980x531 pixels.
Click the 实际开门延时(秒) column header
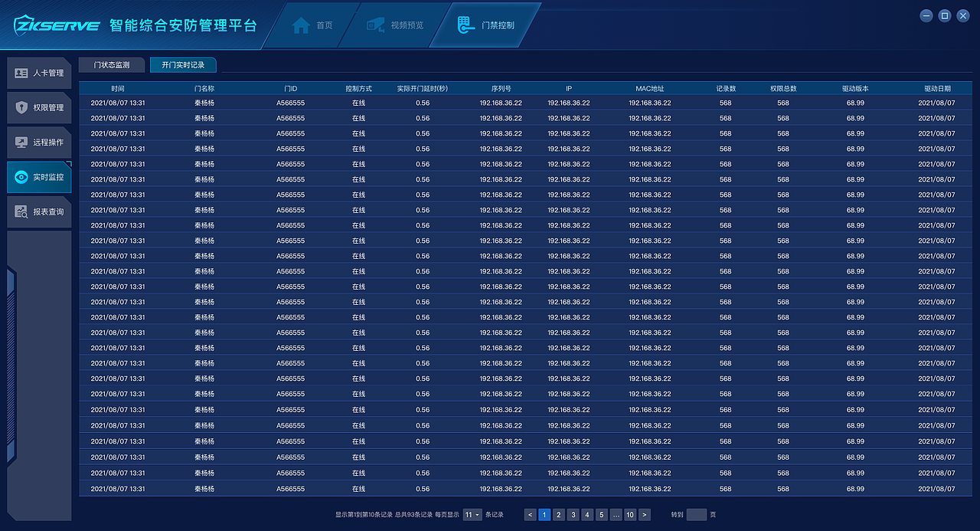click(x=423, y=88)
